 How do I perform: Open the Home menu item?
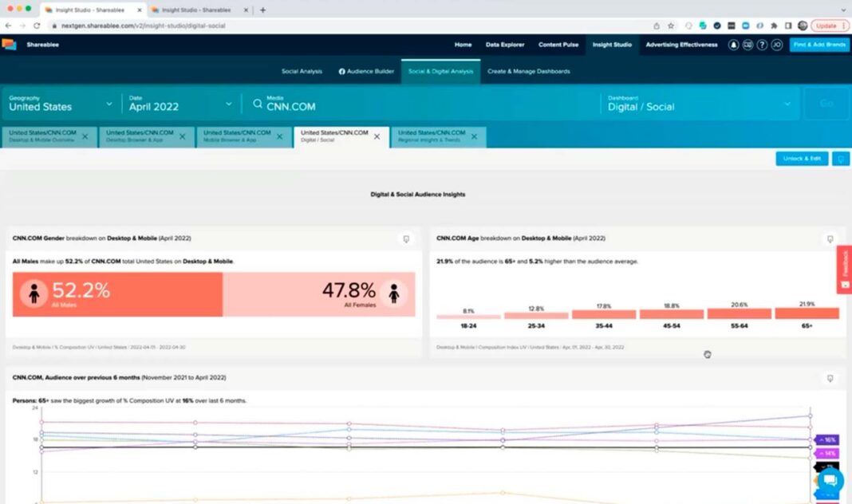[463, 45]
